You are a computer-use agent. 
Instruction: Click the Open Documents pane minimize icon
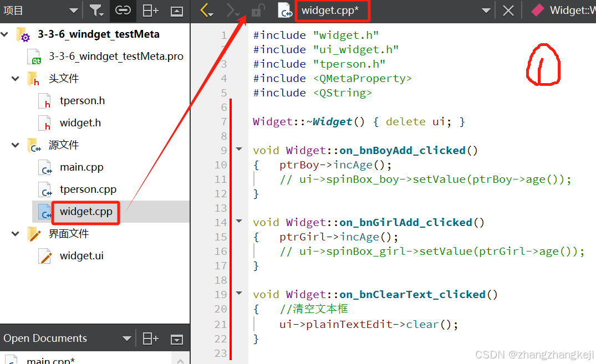[177, 339]
